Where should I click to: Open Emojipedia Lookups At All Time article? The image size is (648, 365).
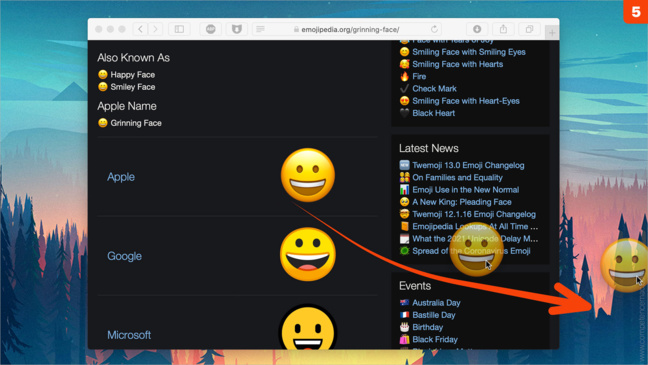pos(475,227)
